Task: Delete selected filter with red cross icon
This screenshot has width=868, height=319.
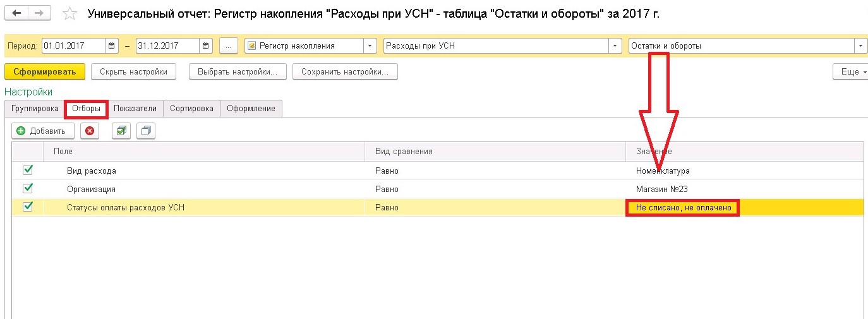Action: click(90, 131)
